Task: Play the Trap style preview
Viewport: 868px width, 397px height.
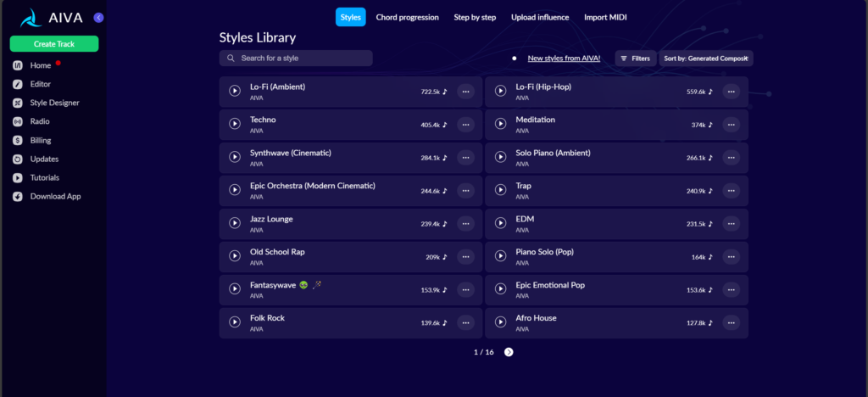Action: pos(500,190)
